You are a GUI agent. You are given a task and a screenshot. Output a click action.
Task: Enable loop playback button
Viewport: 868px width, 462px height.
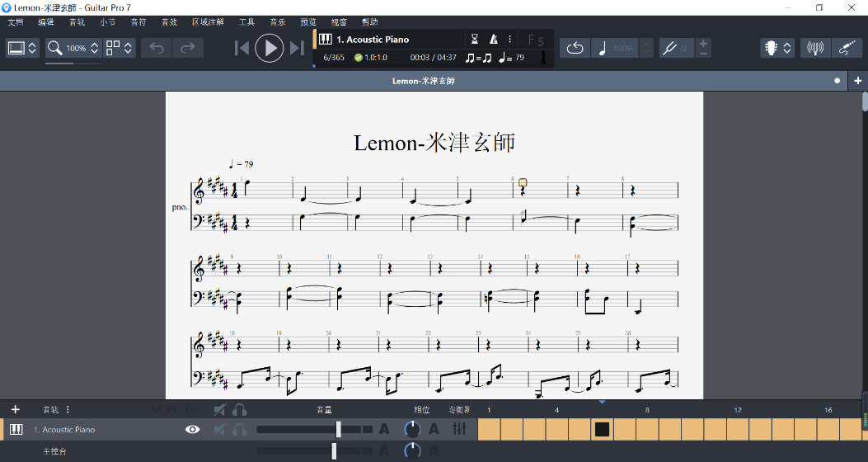[575, 48]
